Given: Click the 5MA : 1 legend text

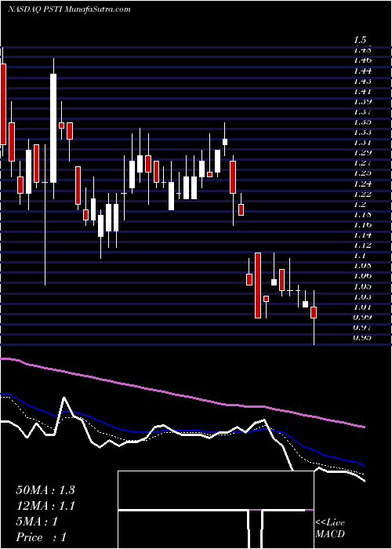Looking at the screenshot, I should coord(37,522).
